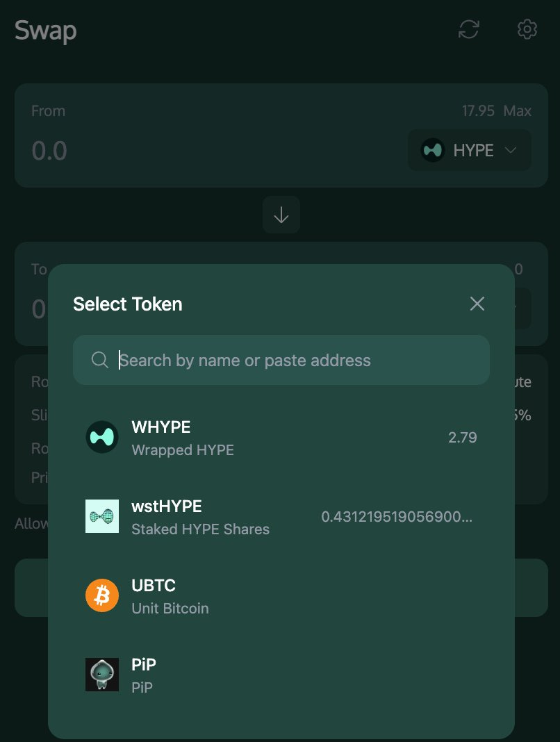Select Wrapped HYPE from the list
This screenshot has width=560, height=742.
click(281, 437)
